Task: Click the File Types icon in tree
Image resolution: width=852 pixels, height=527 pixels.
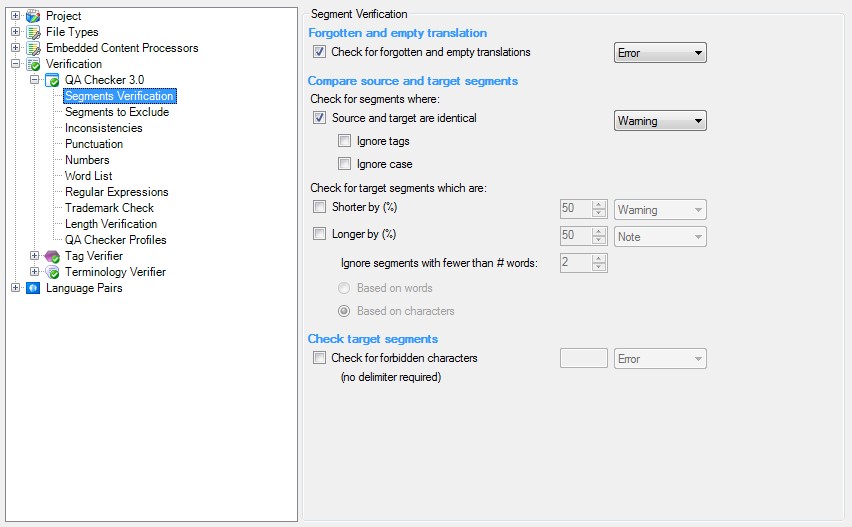Action: 33,32
